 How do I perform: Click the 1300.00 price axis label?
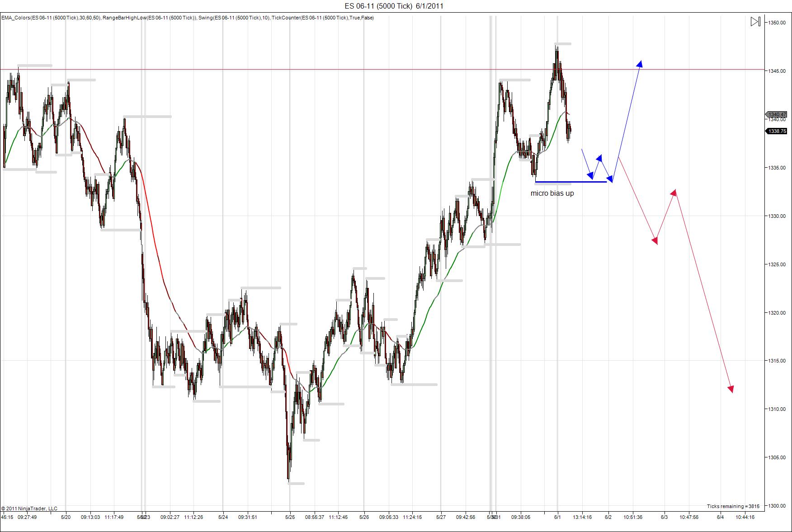coord(777,506)
